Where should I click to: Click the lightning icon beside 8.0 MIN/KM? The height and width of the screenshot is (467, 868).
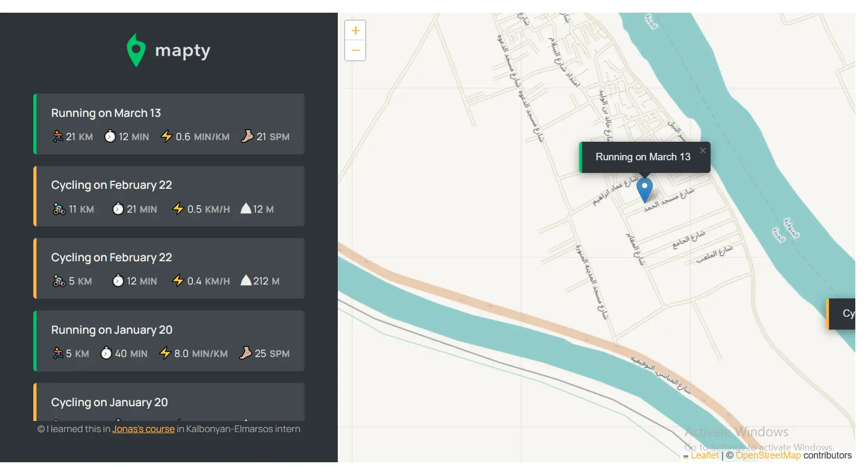pyautogui.click(x=165, y=353)
